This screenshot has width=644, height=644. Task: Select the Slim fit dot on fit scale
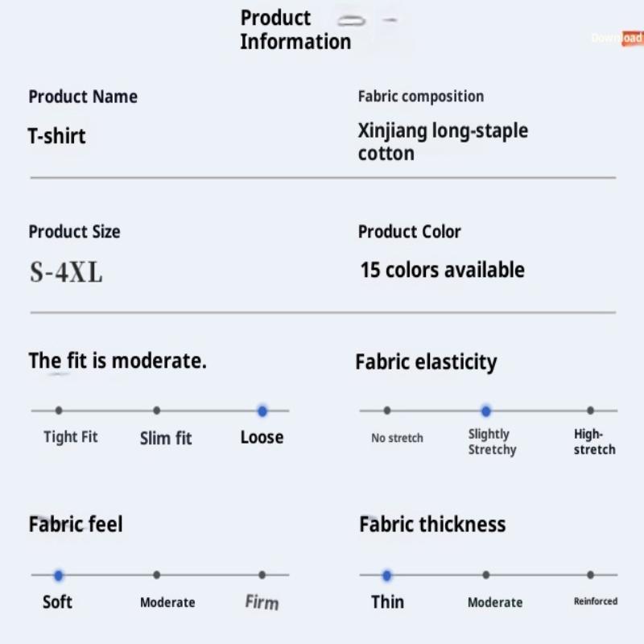[x=156, y=411]
